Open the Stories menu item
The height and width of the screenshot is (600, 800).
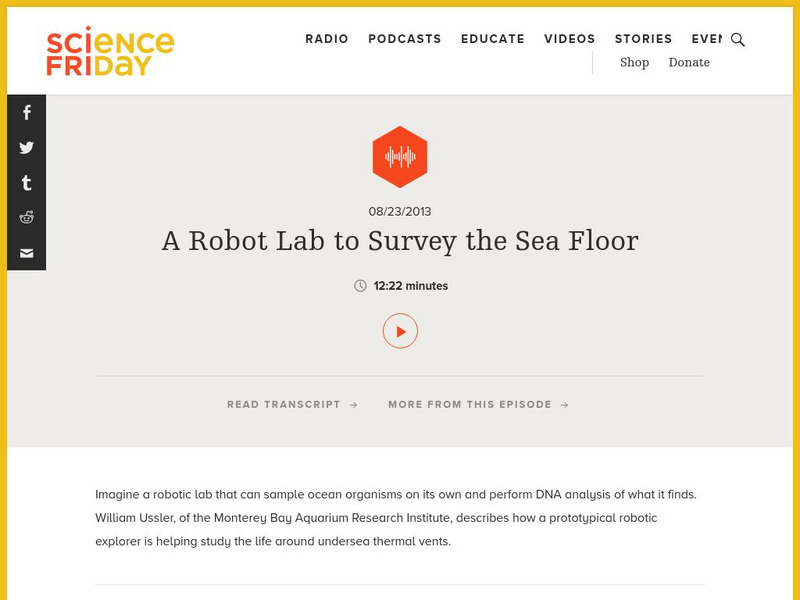point(643,39)
